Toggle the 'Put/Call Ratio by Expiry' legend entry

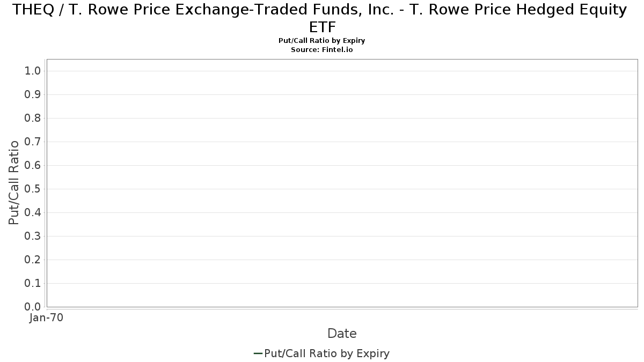pos(327,353)
